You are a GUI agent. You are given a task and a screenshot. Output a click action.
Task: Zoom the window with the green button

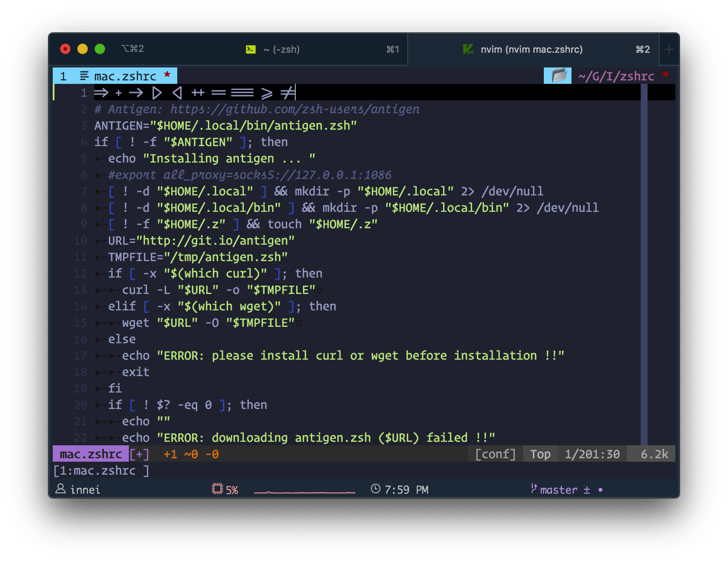coord(100,49)
